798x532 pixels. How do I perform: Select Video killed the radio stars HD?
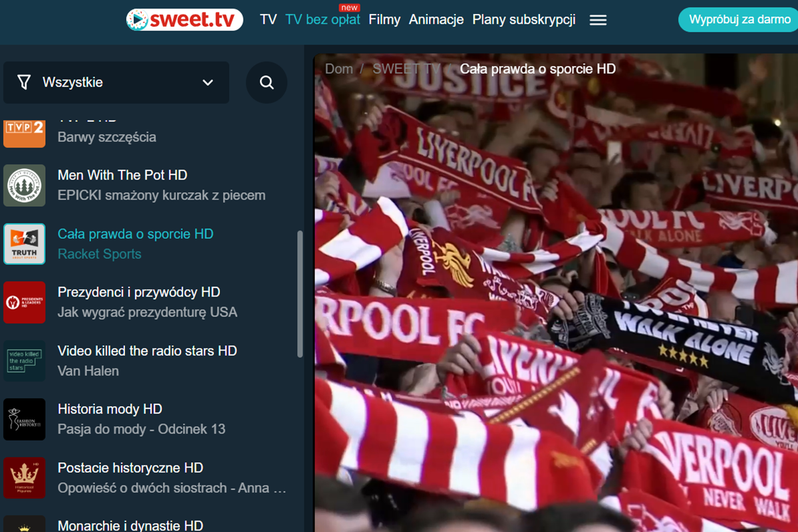[x=148, y=350]
